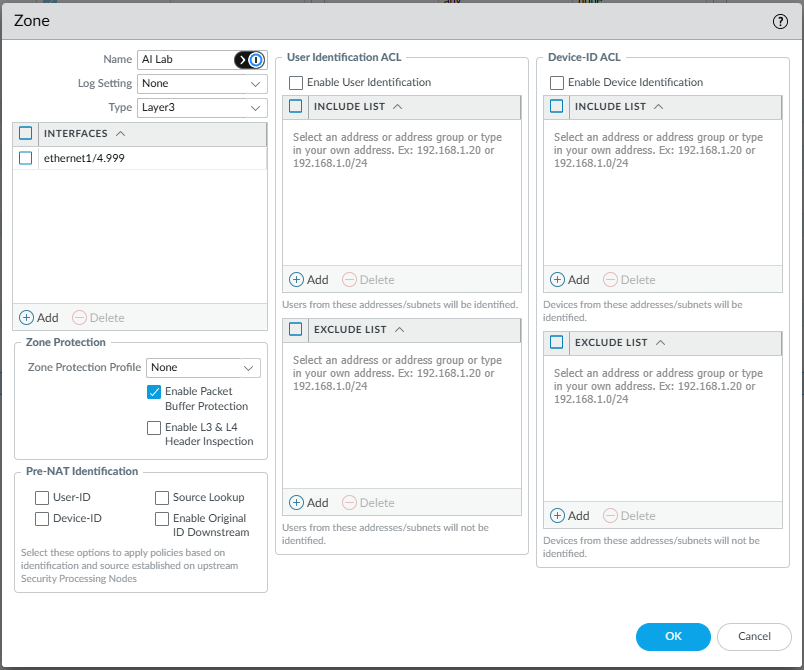
Task: Add address to User Identification include list
Action: click(309, 280)
